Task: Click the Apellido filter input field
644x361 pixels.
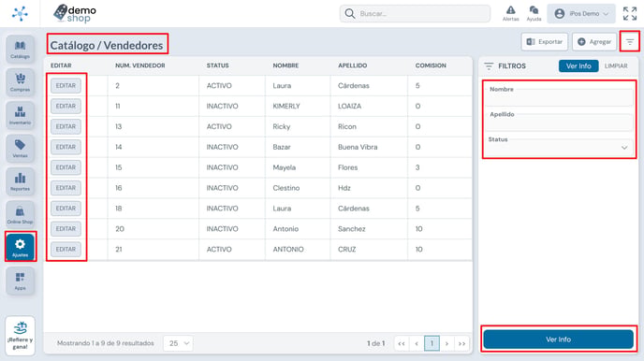Action: point(559,123)
